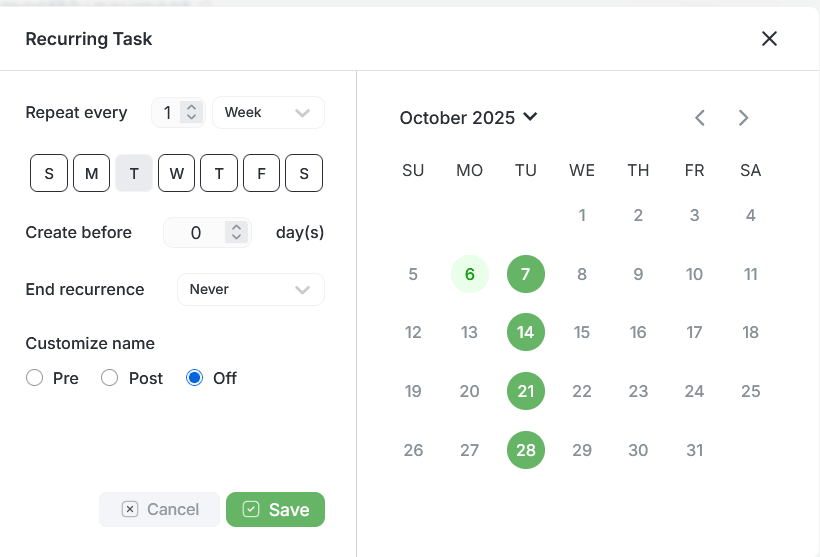Expand the October 2025 month picker

pos(468,118)
